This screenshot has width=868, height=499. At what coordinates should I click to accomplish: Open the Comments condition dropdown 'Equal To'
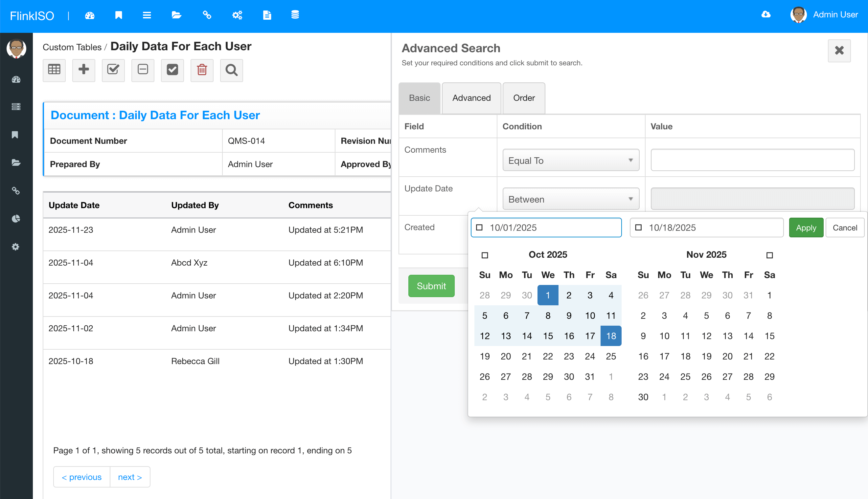click(x=570, y=160)
